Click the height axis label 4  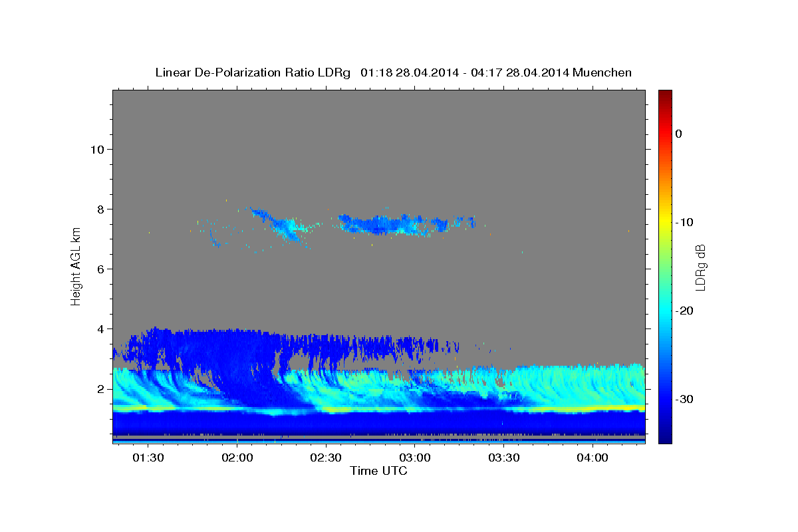tap(101, 329)
